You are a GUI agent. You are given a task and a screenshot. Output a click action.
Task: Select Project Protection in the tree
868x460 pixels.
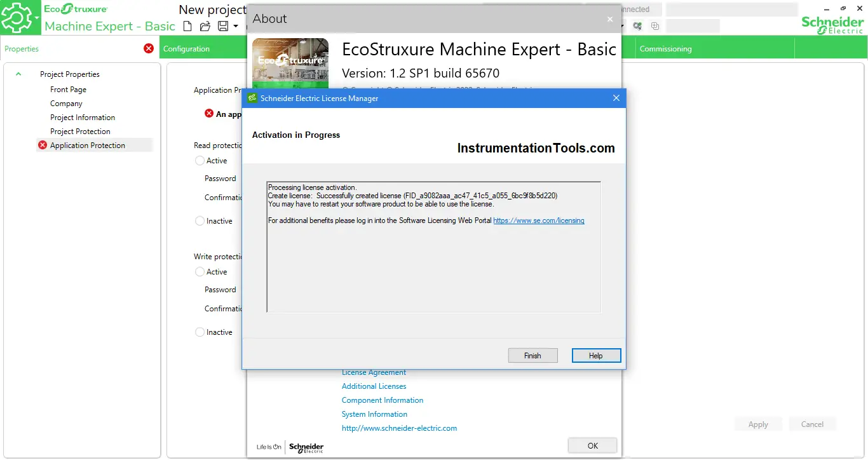point(80,132)
